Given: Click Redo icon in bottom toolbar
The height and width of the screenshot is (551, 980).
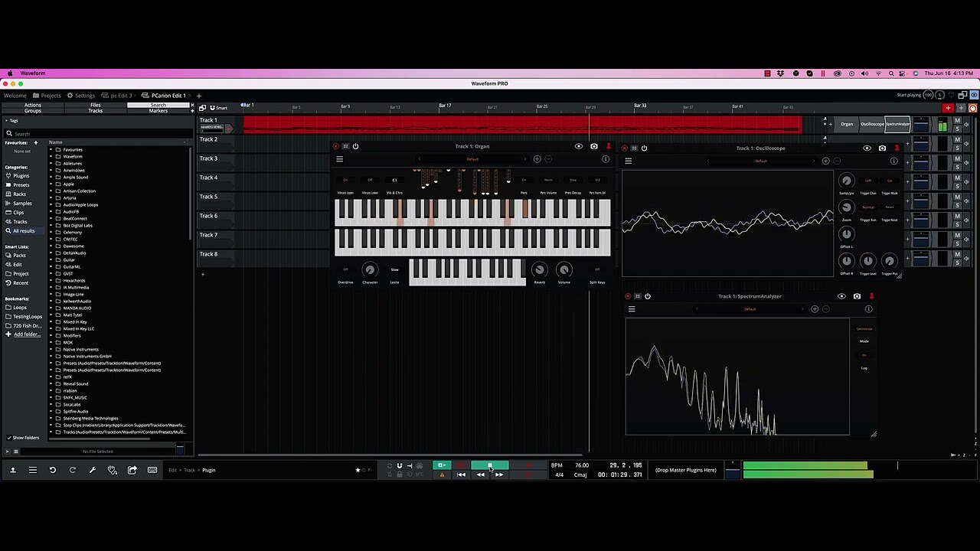Looking at the screenshot, I should 72,470.
